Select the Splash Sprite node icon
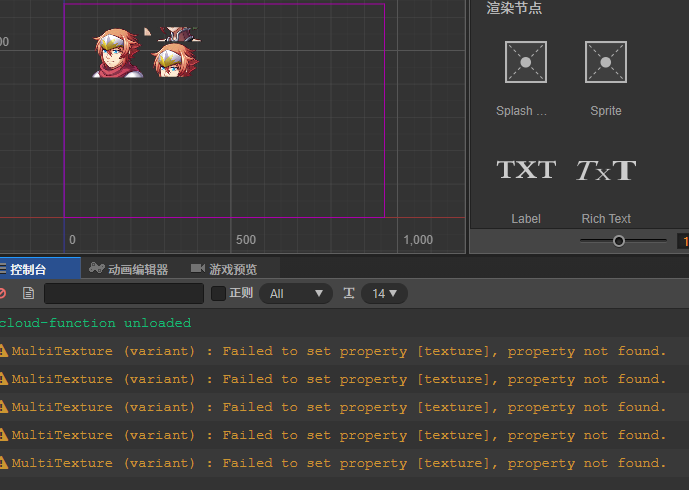Image resolution: width=689 pixels, height=490 pixels. coord(526,62)
